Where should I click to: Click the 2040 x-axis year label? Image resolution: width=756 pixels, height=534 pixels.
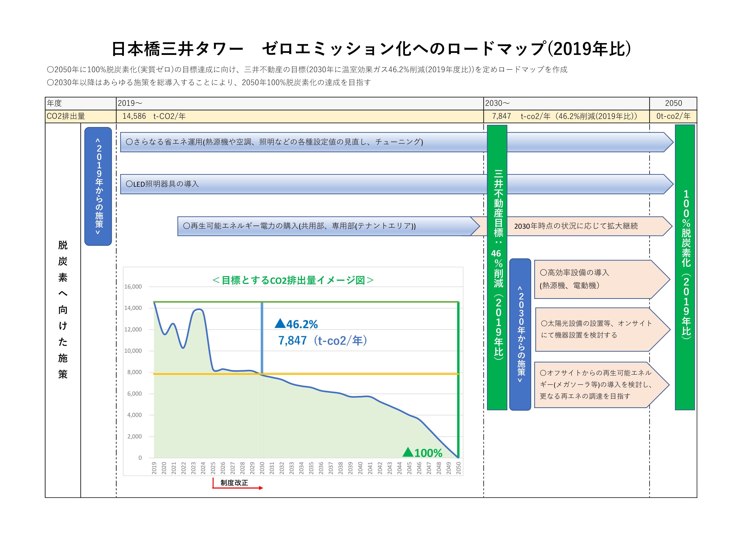[360, 468]
